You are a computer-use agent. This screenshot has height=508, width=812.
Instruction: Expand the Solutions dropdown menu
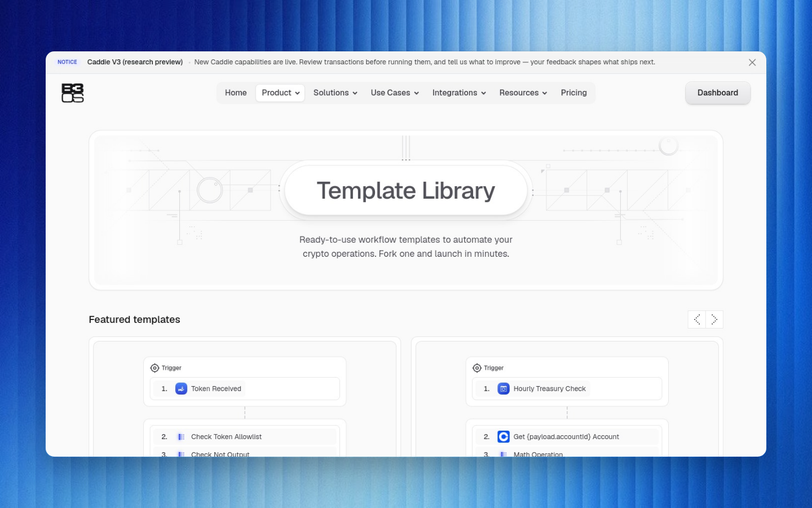tap(335, 93)
